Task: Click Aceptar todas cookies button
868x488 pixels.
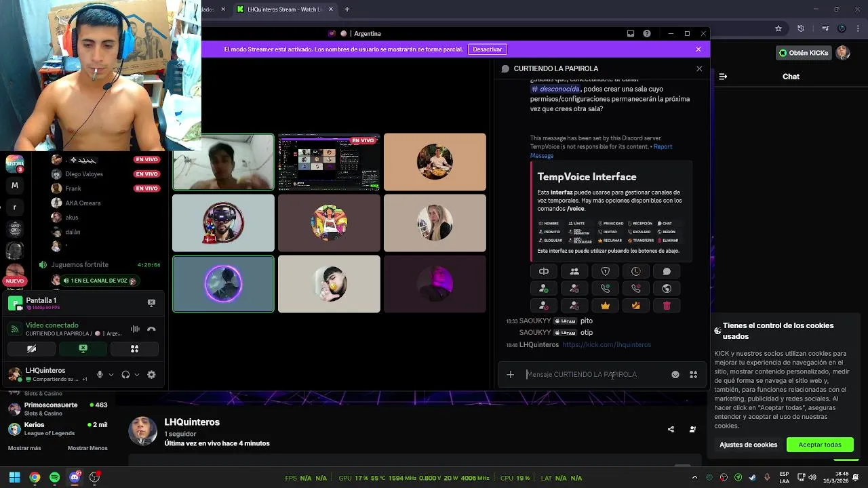Action: (x=820, y=445)
